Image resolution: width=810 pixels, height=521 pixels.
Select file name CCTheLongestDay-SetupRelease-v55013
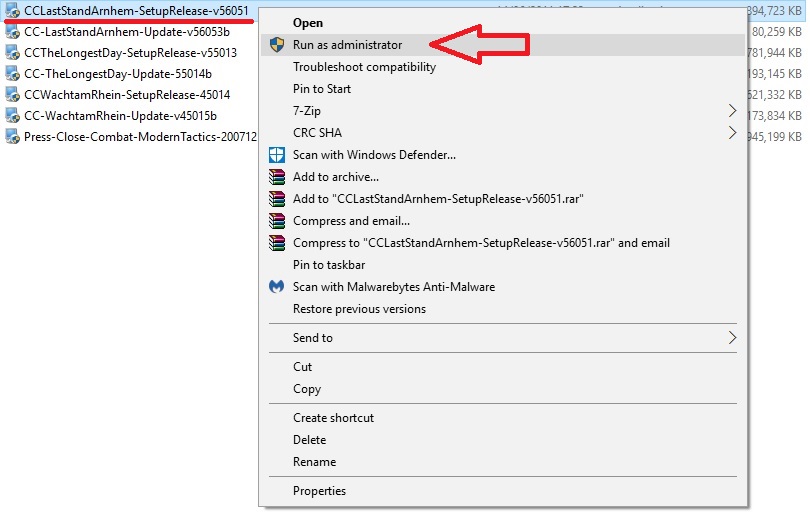coord(130,53)
